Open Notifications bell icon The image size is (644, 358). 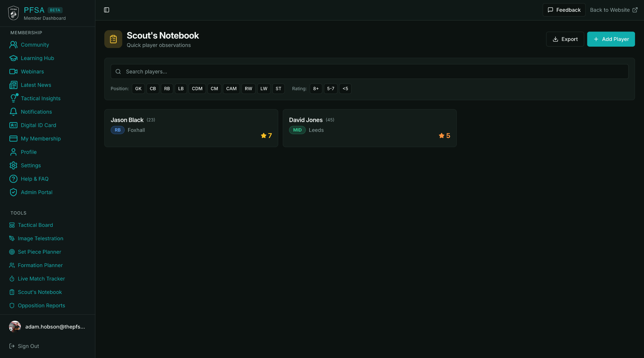[x=13, y=112]
